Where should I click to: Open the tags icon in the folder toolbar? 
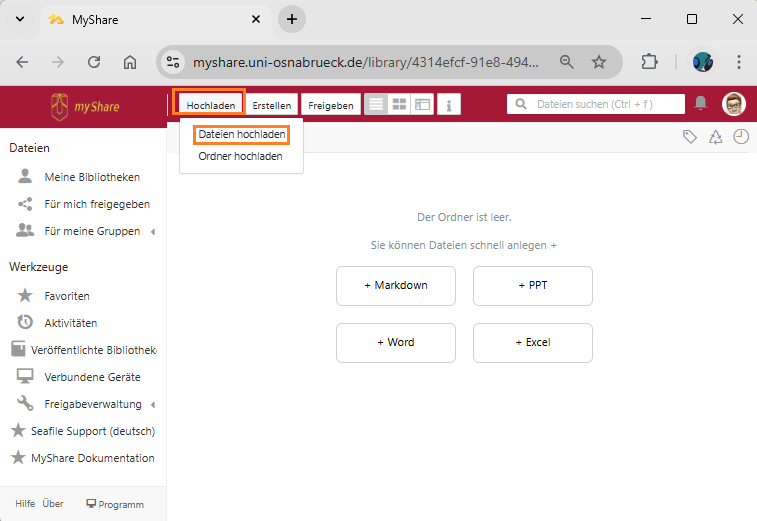click(x=689, y=137)
